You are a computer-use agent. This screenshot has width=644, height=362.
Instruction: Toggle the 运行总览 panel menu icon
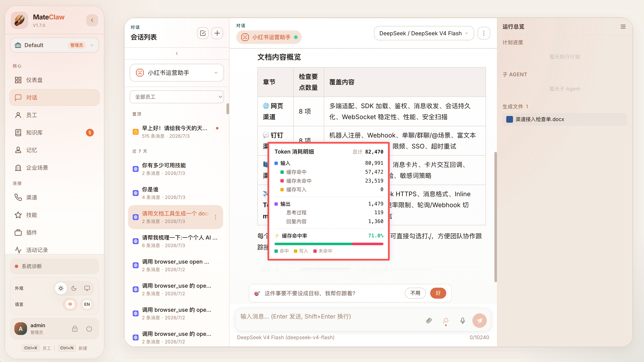(623, 26)
